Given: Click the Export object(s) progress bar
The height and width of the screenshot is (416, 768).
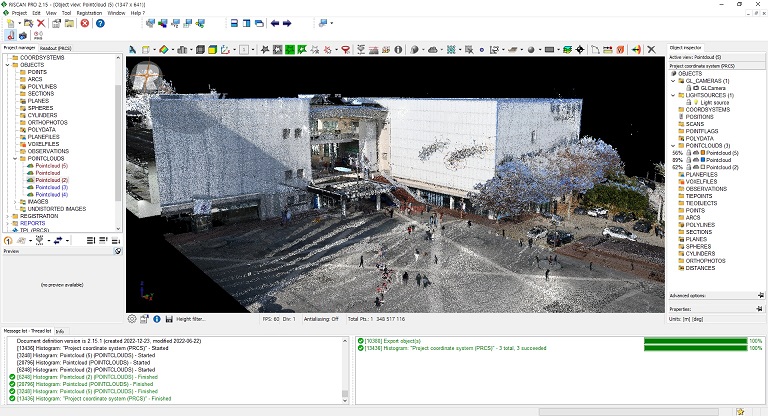Looking at the screenshot, I should tap(696, 341).
